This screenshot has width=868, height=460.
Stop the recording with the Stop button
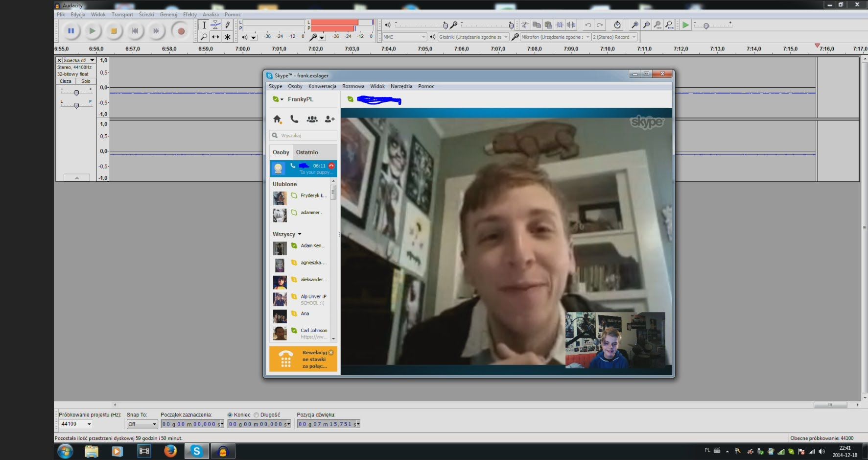[114, 31]
